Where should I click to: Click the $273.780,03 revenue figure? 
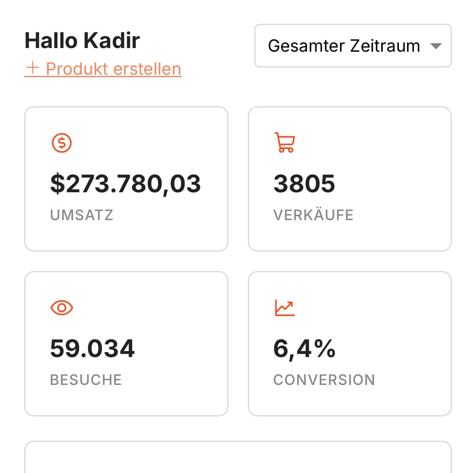[125, 184]
